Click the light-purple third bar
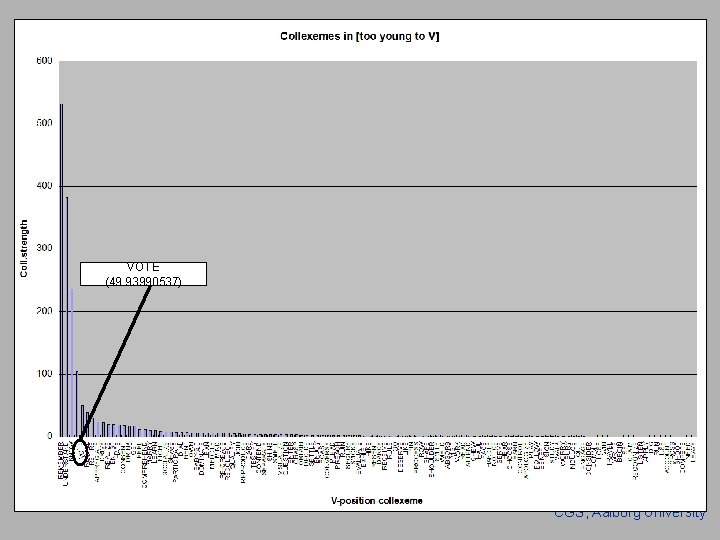 [72, 363]
